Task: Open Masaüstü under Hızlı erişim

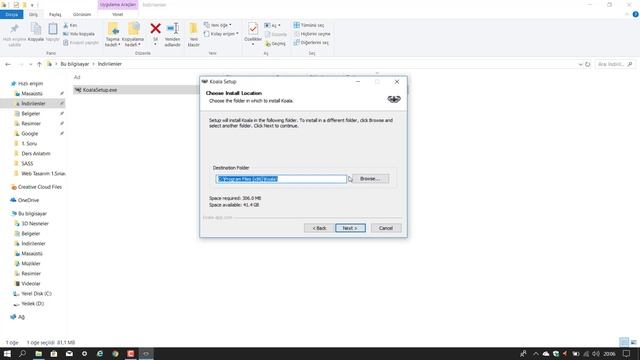Action: (32, 93)
